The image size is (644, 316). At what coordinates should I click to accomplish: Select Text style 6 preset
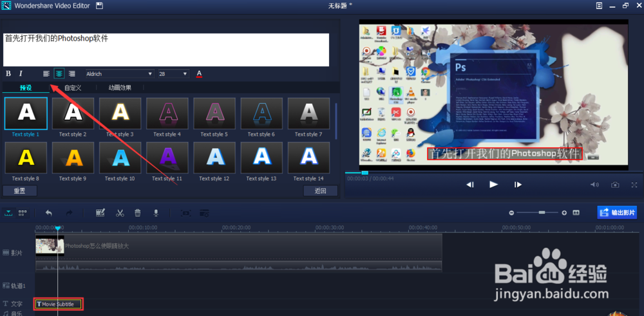tap(261, 113)
